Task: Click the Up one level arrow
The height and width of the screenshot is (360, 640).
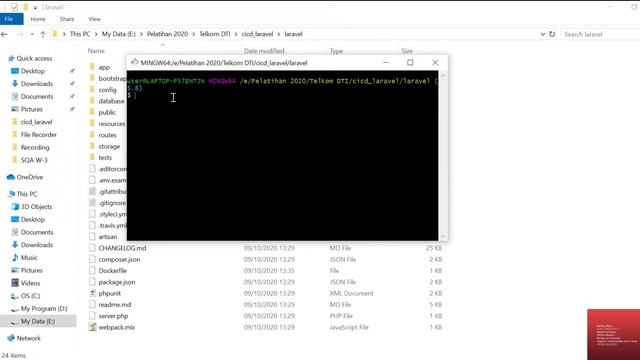Action: click(x=43, y=34)
